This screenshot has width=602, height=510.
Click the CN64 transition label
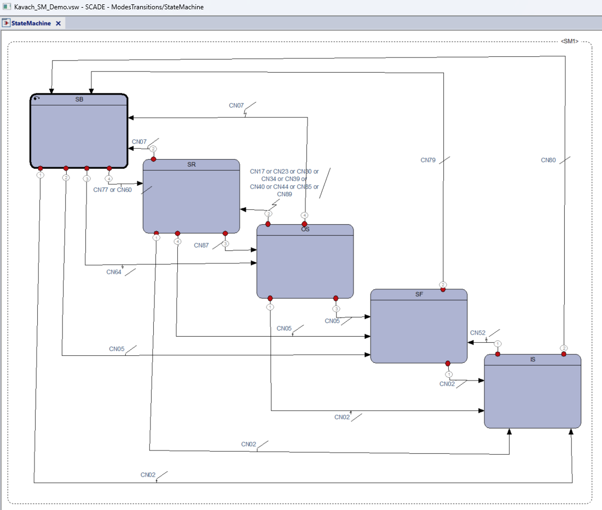click(114, 272)
